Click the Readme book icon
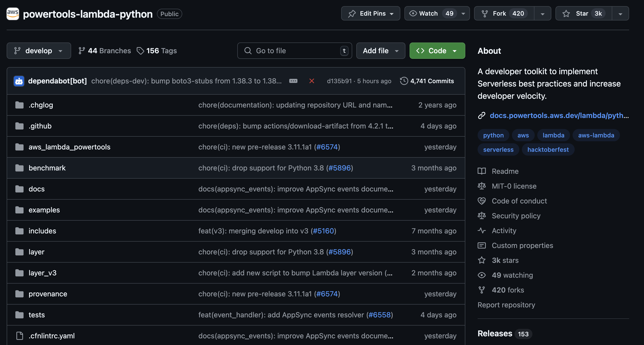This screenshot has height=345, width=644. click(x=482, y=171)
